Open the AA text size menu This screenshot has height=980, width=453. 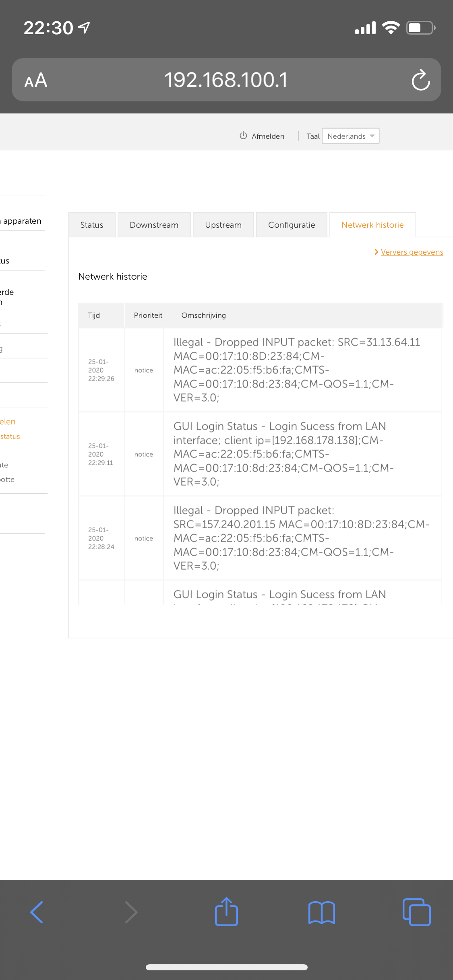pos(36,80)
